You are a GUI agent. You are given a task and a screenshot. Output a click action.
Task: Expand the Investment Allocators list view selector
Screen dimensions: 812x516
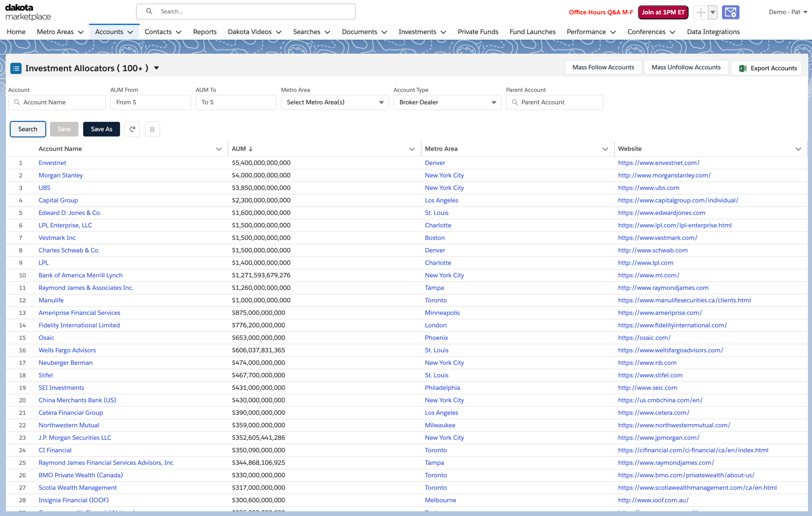157,68
